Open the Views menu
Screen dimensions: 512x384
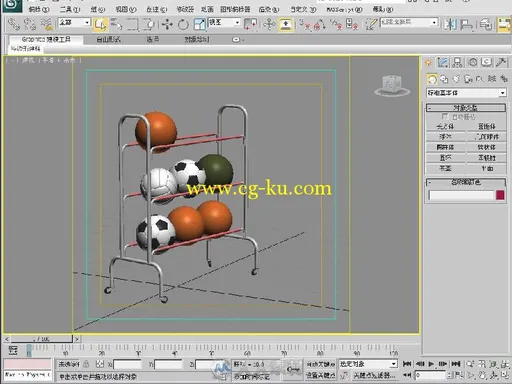(126, 9)
